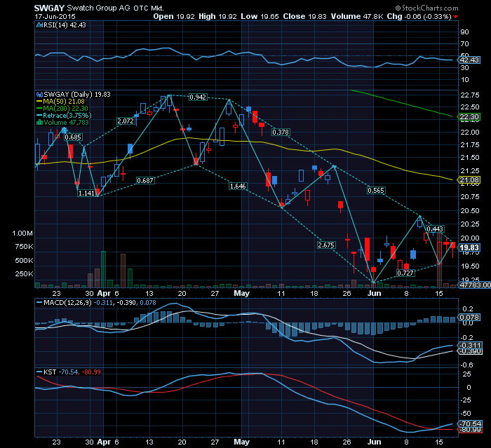The width and height of the screenshot is (491, 448).
Task: Click the RSI 70 level label
Action: pos(464,44)
